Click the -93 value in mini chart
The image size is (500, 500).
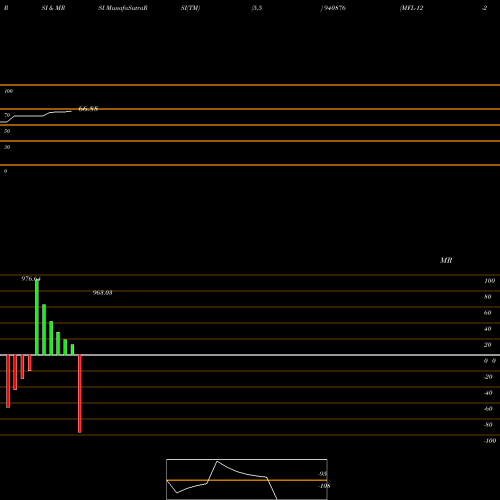pos(322,474)
